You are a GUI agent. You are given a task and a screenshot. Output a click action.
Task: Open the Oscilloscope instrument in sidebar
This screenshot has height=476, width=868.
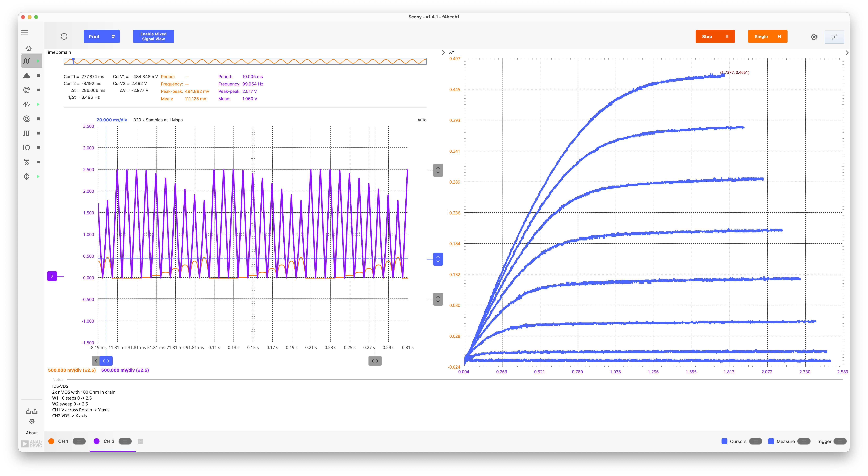pyautogui.click(x=27, y=61)
